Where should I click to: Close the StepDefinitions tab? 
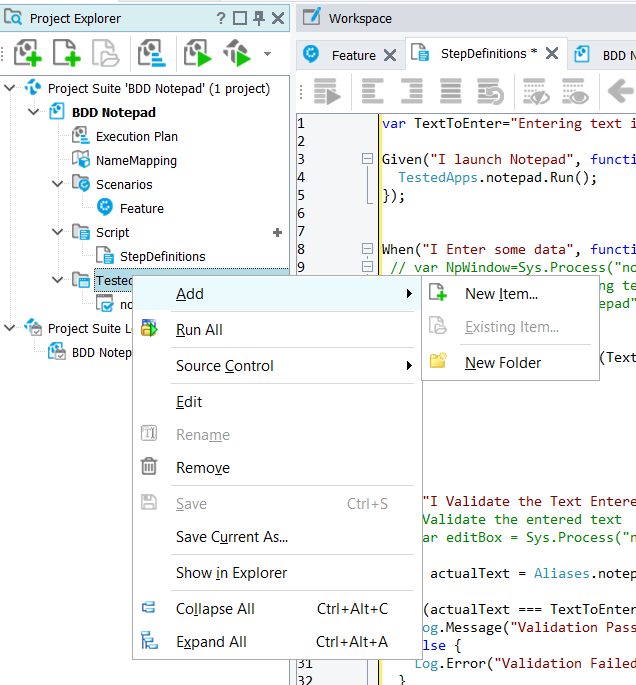tap(552, 54)
